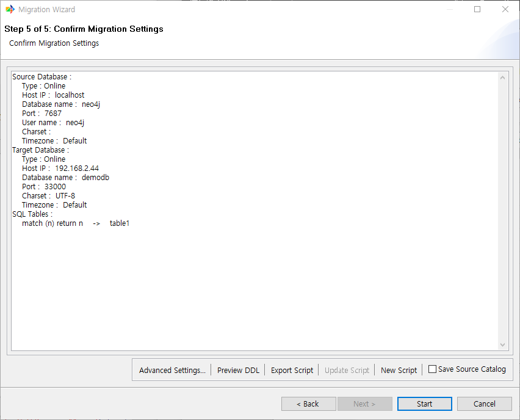Click Preview DDL
The image size is (520, 420).
(238, 370)
